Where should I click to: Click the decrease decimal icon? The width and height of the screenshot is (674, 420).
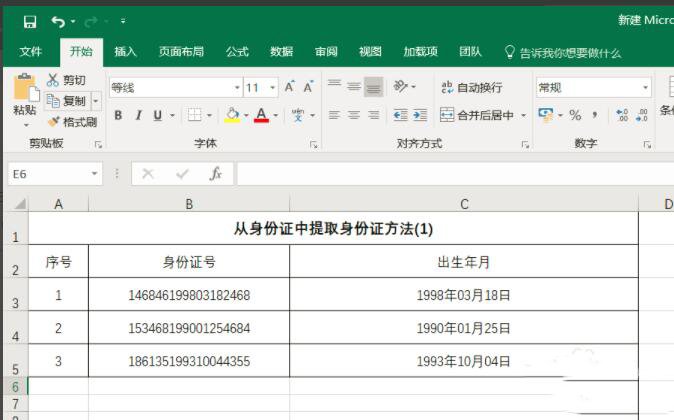pos(641,115)
